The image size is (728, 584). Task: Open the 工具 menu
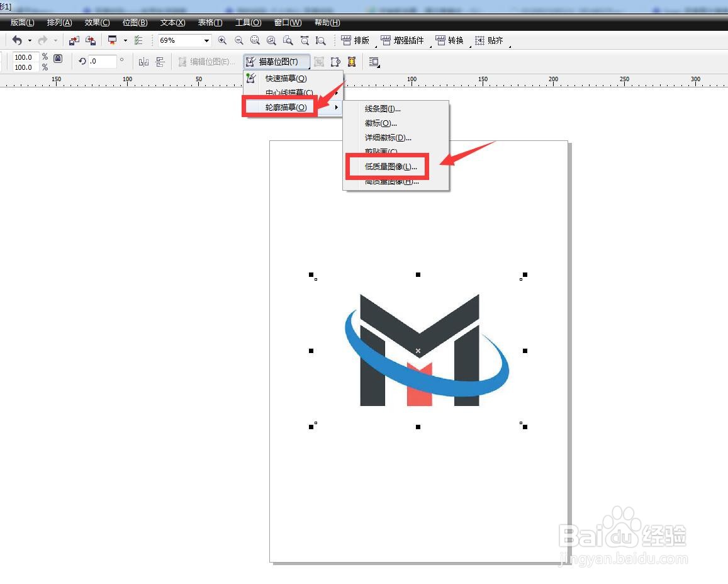coord(248,23)
